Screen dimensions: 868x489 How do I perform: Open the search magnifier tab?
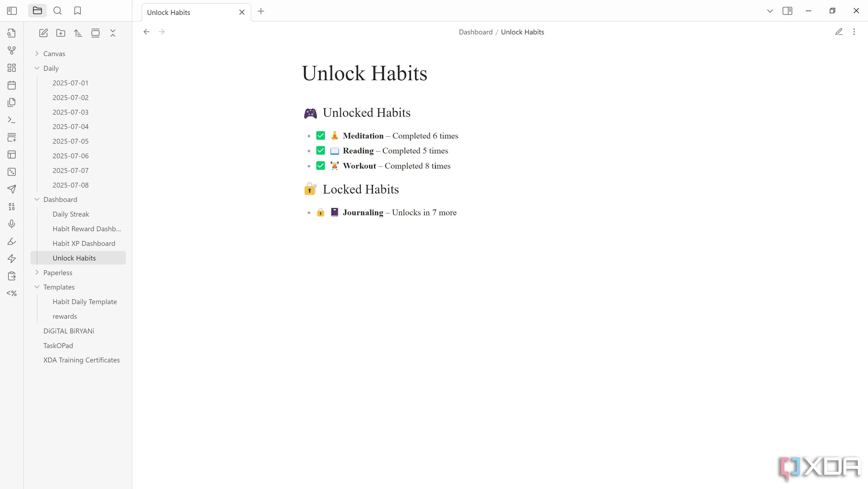click(x=58, y=11)
